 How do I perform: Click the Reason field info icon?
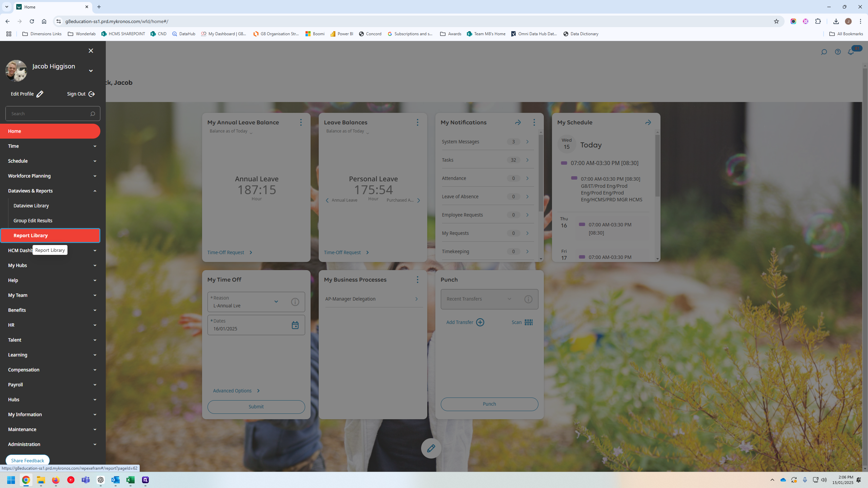(295, 302)
